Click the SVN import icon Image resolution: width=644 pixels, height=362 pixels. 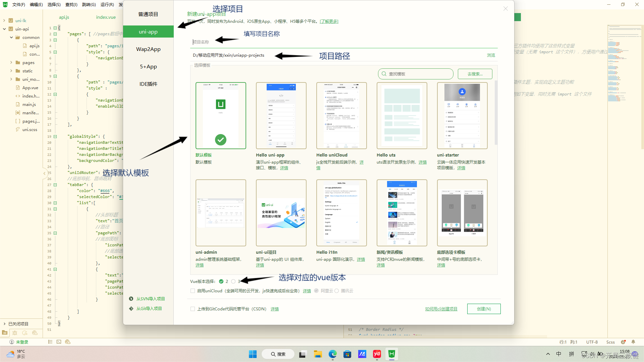pyautogui.click(x=131, y=299)
